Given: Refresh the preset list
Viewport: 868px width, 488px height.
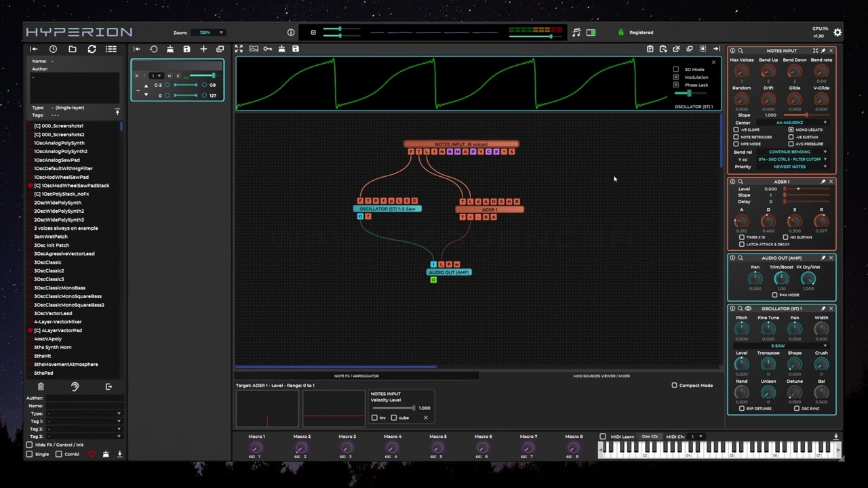Looking at the screenshot, I should (x=92, y=49).
